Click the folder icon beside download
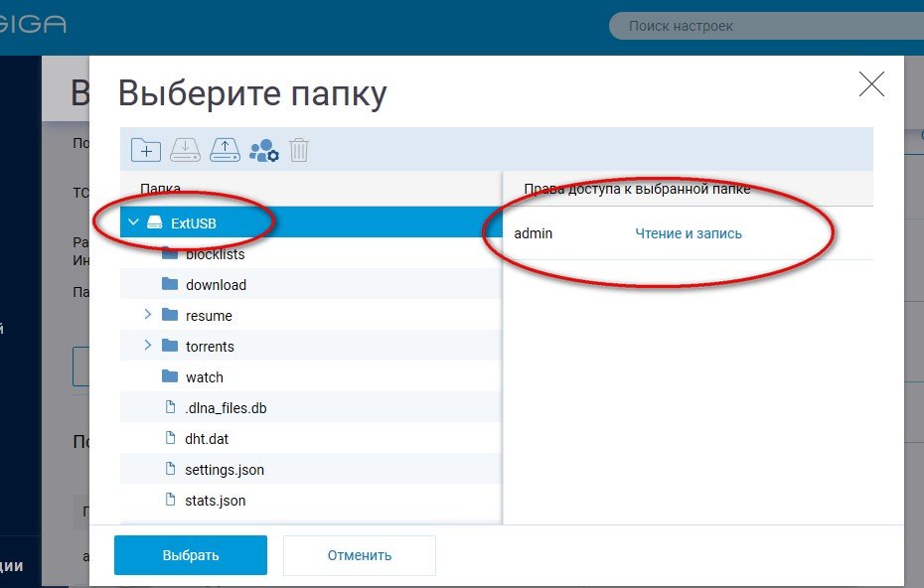This screenshot has width=924, height=588. [x=170, y=284]
